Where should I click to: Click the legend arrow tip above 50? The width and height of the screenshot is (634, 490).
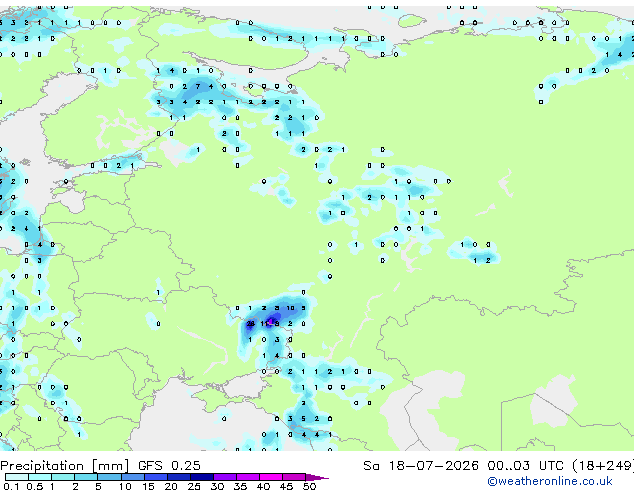317,477
